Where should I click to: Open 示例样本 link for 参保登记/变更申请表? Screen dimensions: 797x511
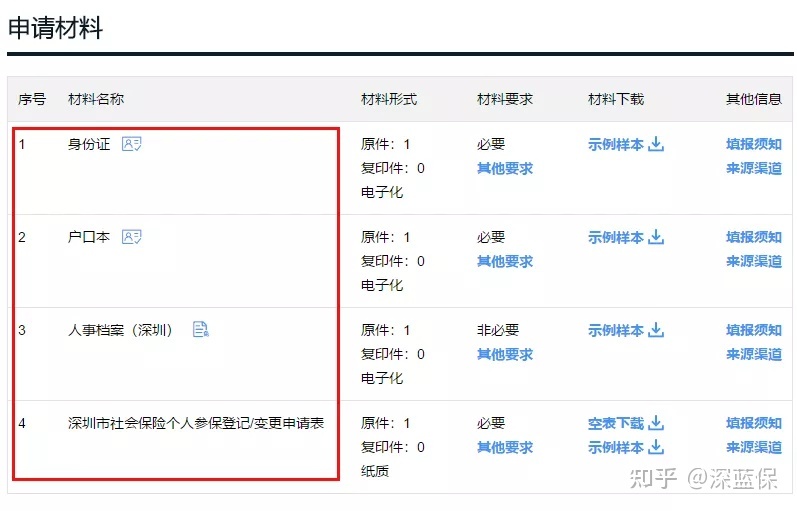point(616,447)
